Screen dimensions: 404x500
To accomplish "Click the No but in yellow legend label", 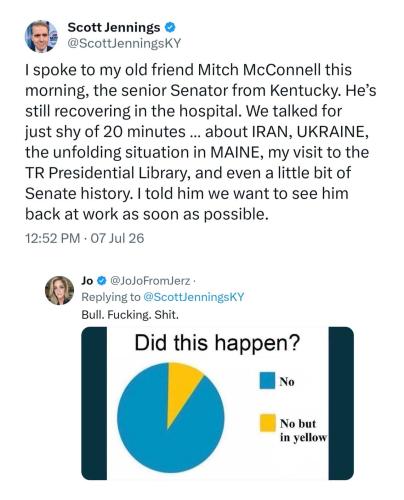I will tap(303, 430).
